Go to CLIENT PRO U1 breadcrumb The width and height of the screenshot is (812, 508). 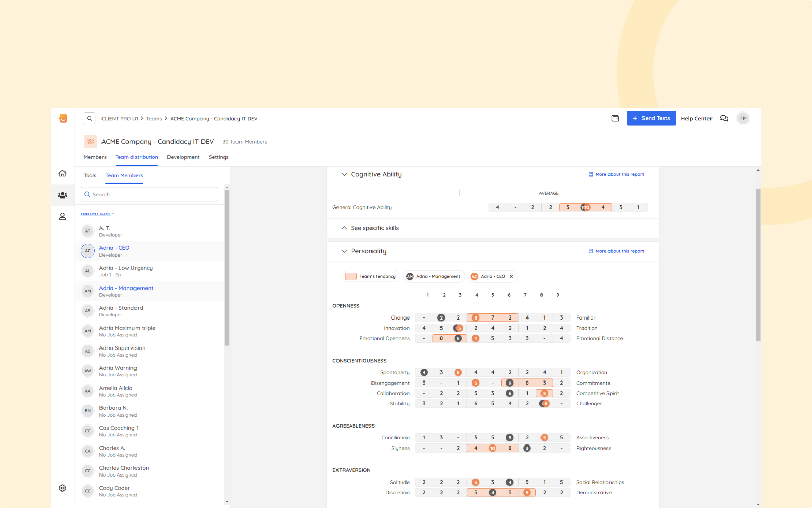[120, 119]
